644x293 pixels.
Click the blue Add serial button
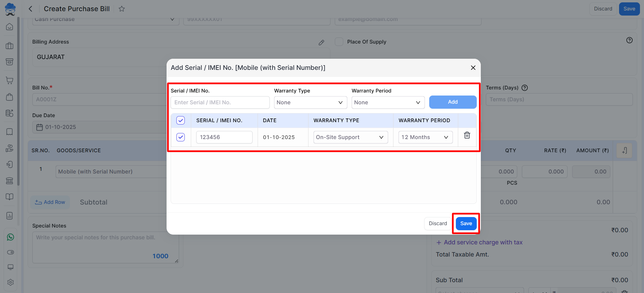pos(452,102)
